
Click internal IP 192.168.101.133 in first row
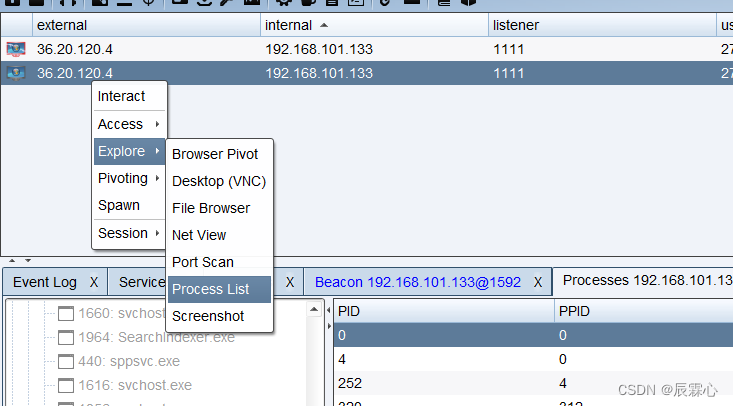[319, 49]
